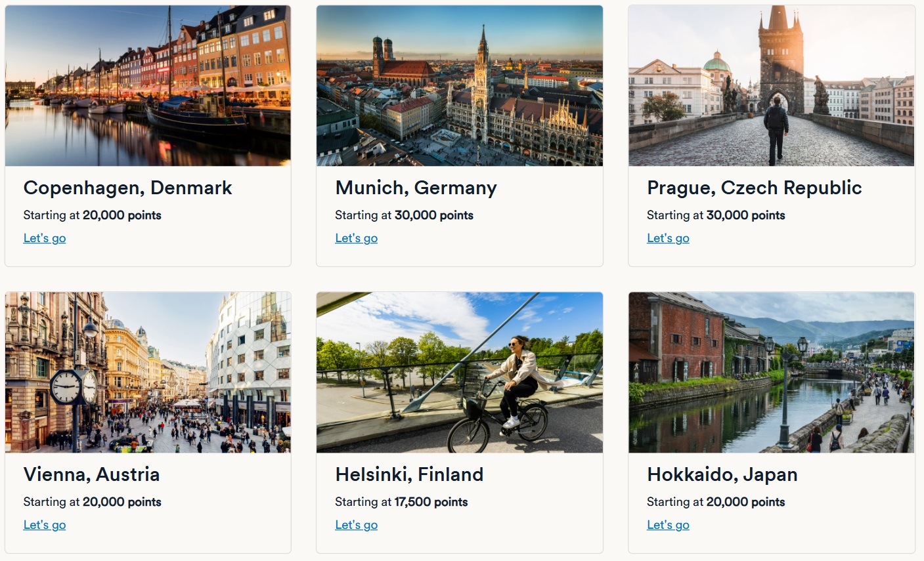Click Let's go under Prague, Czech Republic
This screenshot has height=561, width=924.
[x=668, y=238]
